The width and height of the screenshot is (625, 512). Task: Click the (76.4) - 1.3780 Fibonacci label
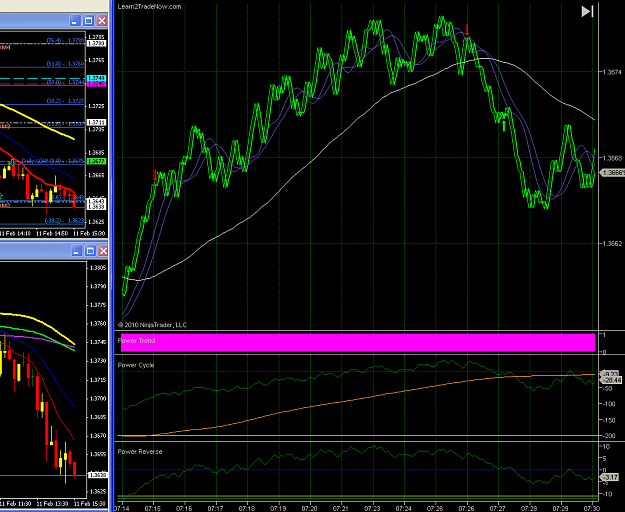click(65, 41)
